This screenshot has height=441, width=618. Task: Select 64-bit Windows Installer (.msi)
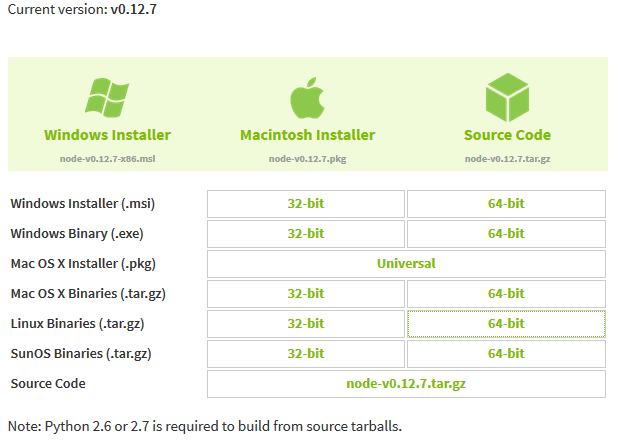[506, 204]
